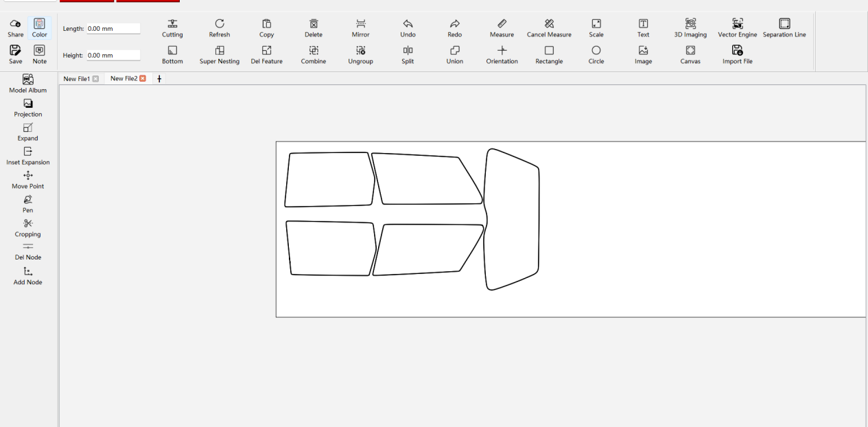Activate the Cropping tool

point(27,228)
